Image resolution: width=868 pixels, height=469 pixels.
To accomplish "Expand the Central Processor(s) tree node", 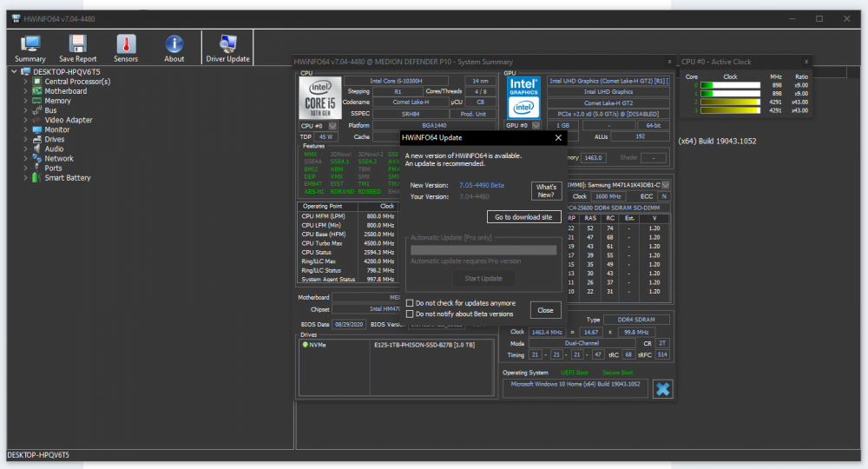I will point(26,82).
